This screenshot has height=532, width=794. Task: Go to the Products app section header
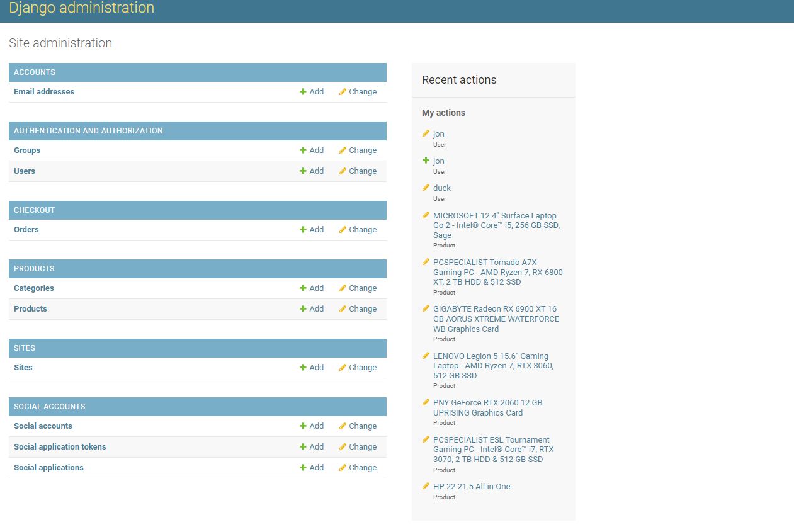point(34,269)
